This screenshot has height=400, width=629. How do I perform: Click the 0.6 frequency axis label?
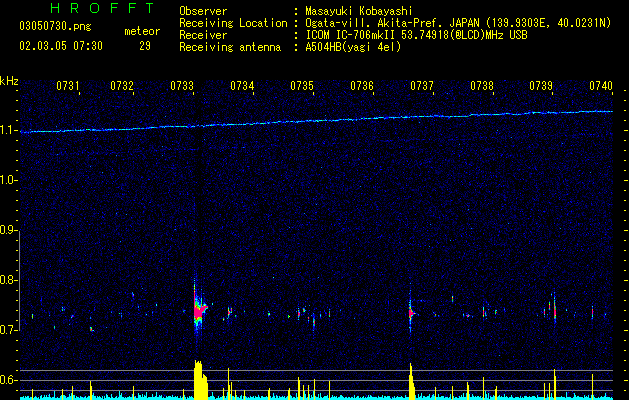pyautogui.click(x=8, y=380)
